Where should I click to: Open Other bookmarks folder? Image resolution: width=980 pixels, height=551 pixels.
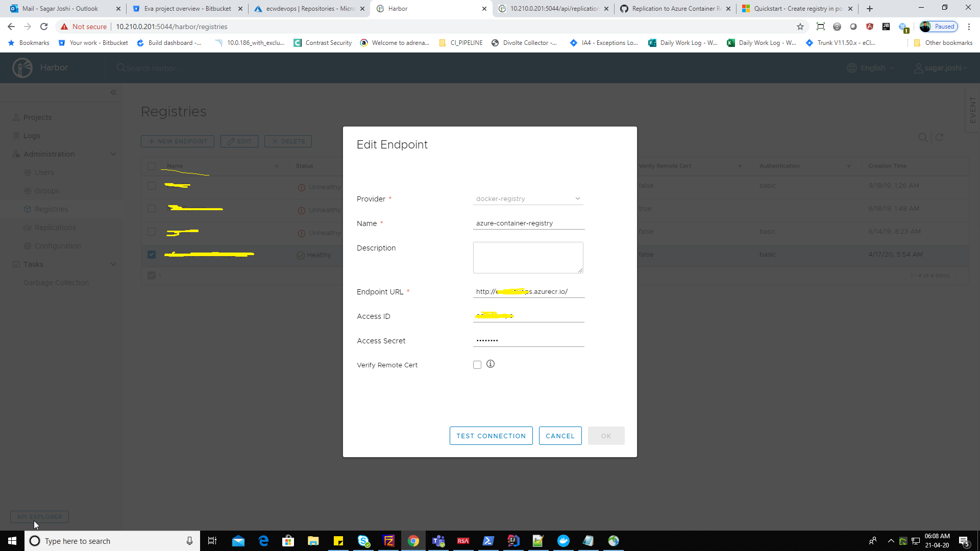[943, 43]
